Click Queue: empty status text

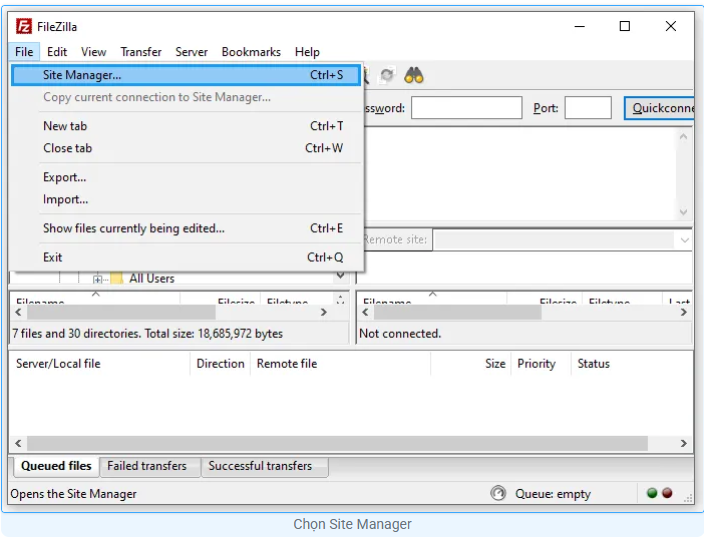[x=553, y=494]
